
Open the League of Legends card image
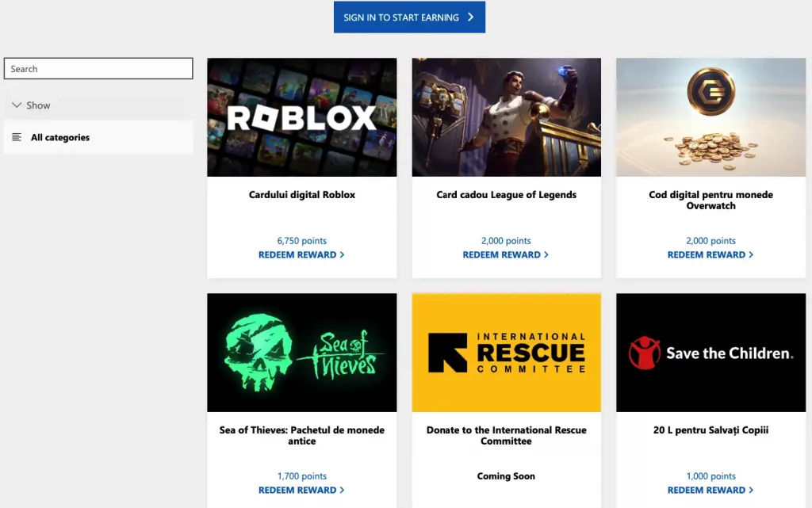506,117
